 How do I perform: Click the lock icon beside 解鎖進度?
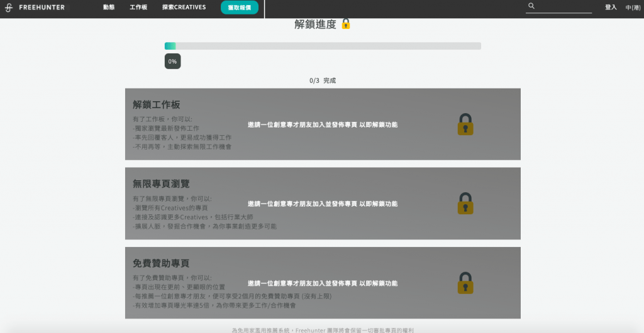click(x=346, y=24)
